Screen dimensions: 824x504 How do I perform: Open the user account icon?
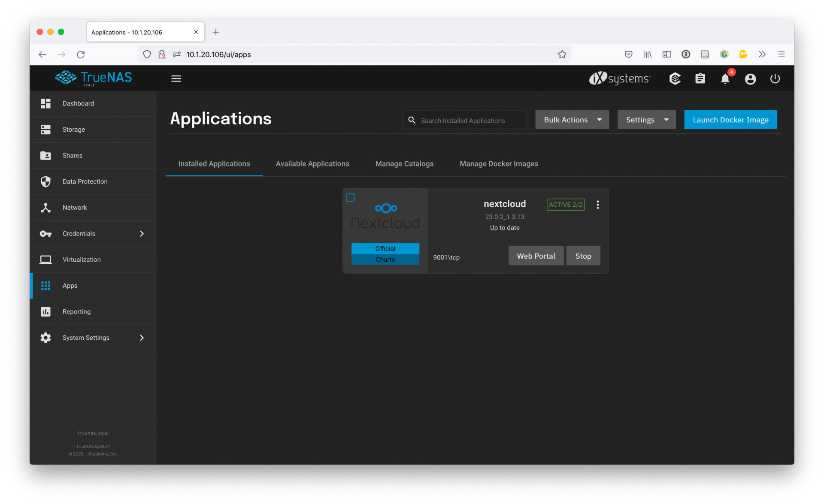click(750, 78)
